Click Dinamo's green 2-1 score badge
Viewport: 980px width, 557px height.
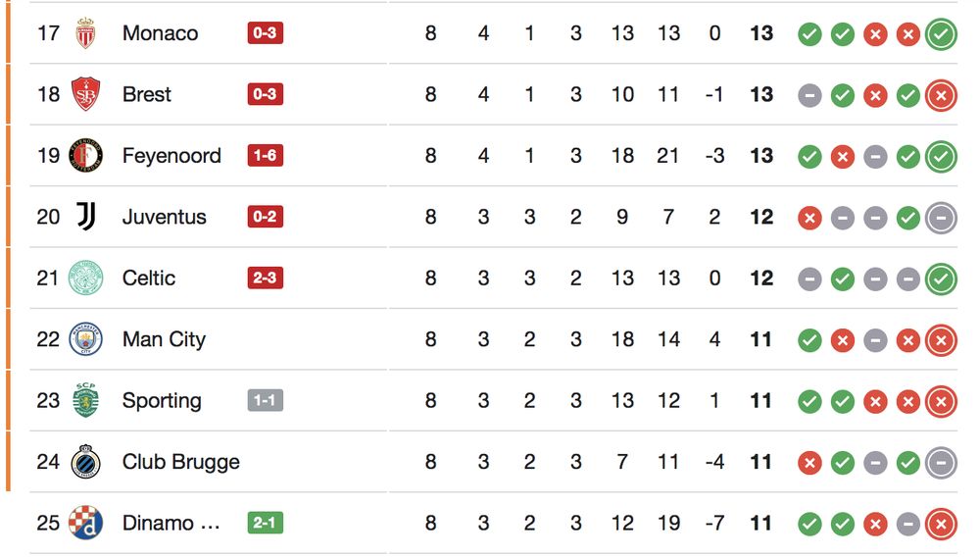(265, 523)
